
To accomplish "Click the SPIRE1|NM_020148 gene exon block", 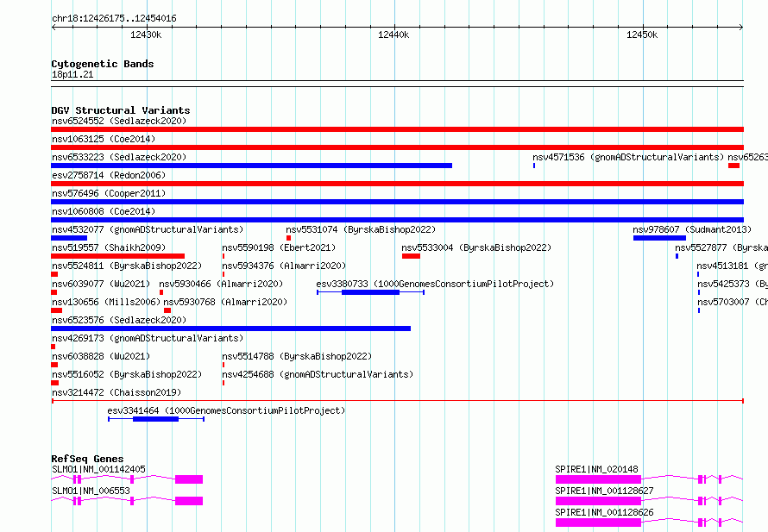I will 598,479.
